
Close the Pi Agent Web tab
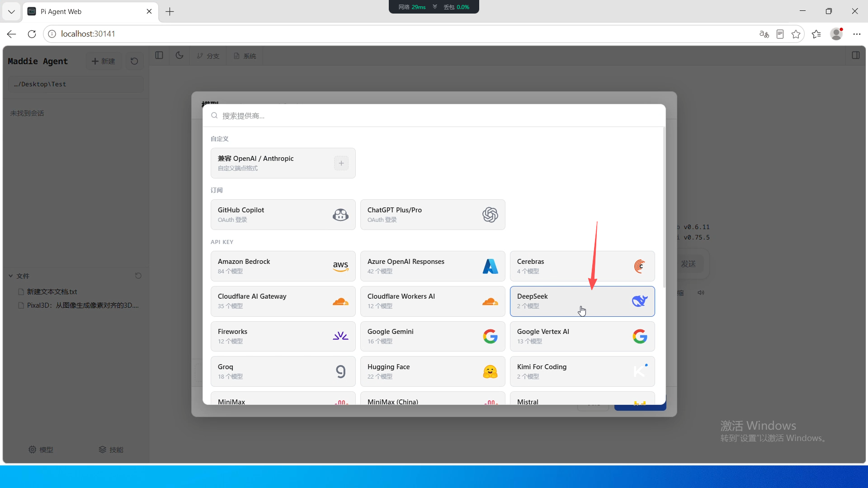coord(149,12)
